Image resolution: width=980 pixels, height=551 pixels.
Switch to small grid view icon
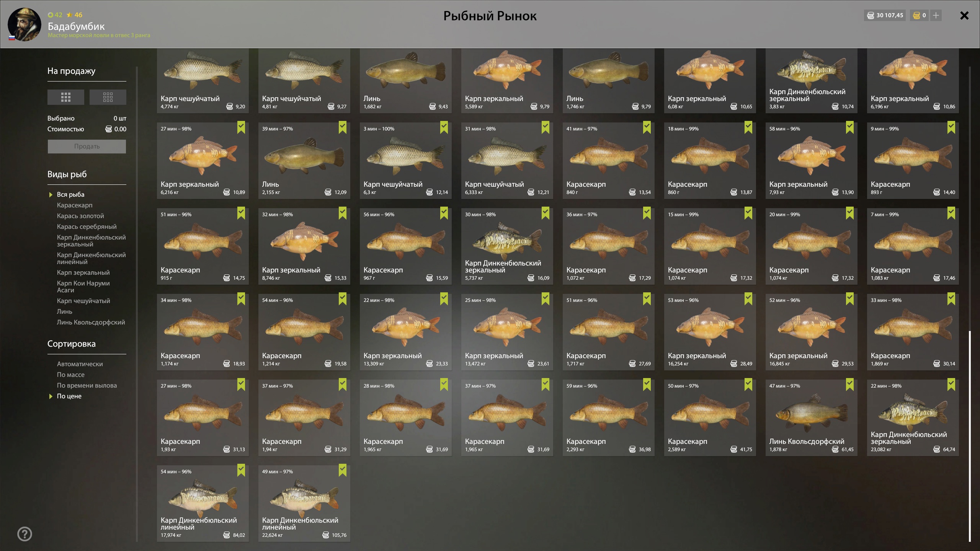(108, 97)
